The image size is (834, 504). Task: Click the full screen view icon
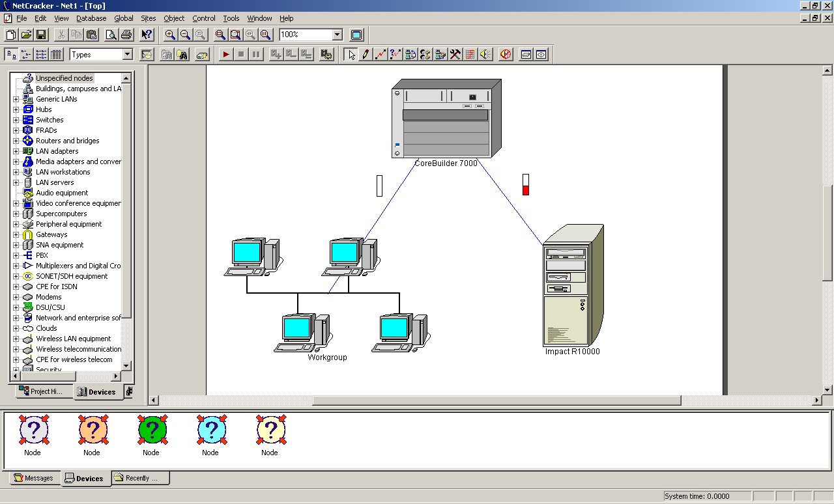(356, 35)
